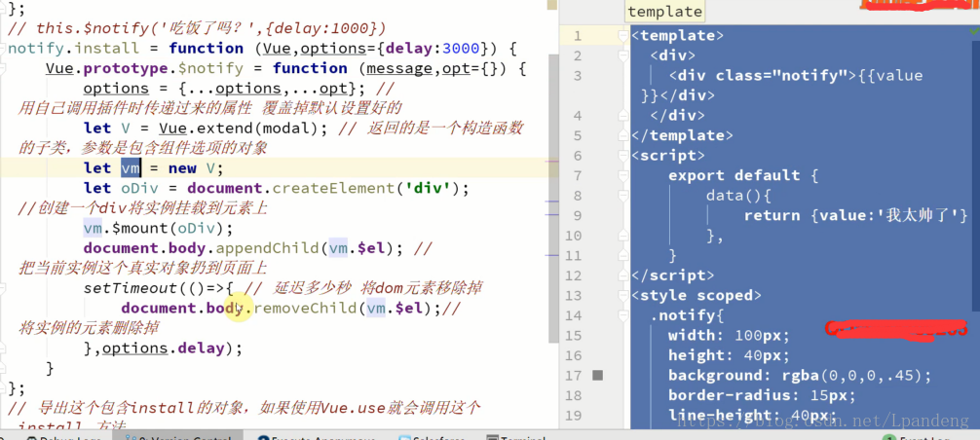Click "return {value:'我太帅了'}" line

point(855,215)
